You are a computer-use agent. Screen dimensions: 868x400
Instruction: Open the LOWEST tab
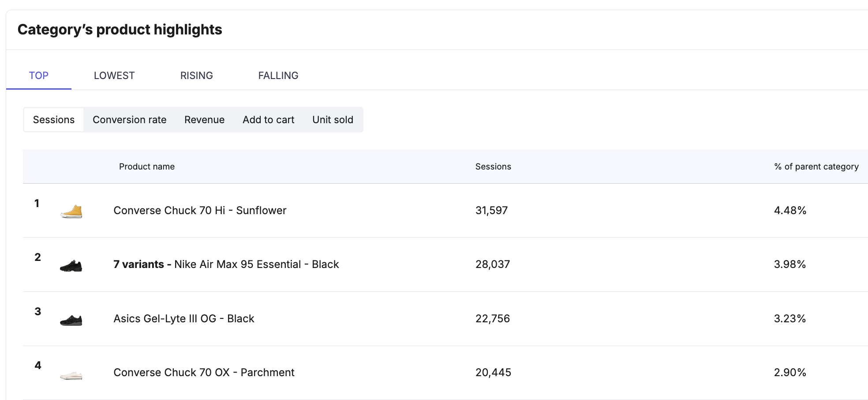[114, 75]
